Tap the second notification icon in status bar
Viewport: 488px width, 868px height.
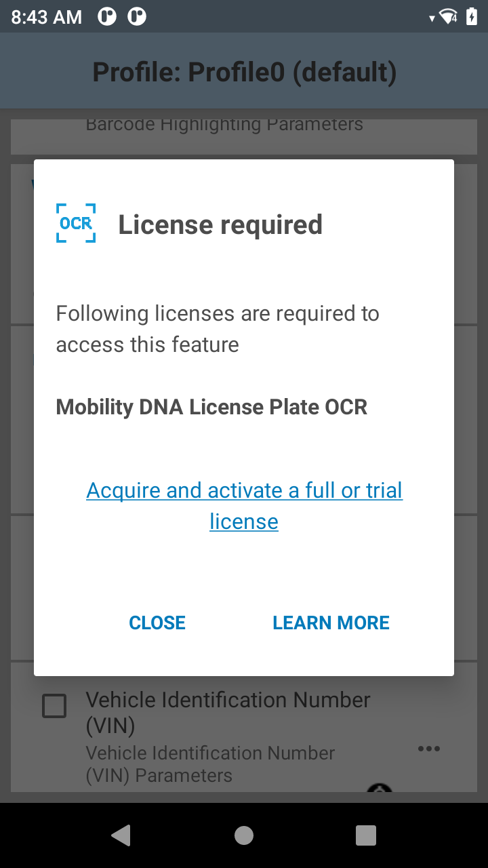(138, 17)
